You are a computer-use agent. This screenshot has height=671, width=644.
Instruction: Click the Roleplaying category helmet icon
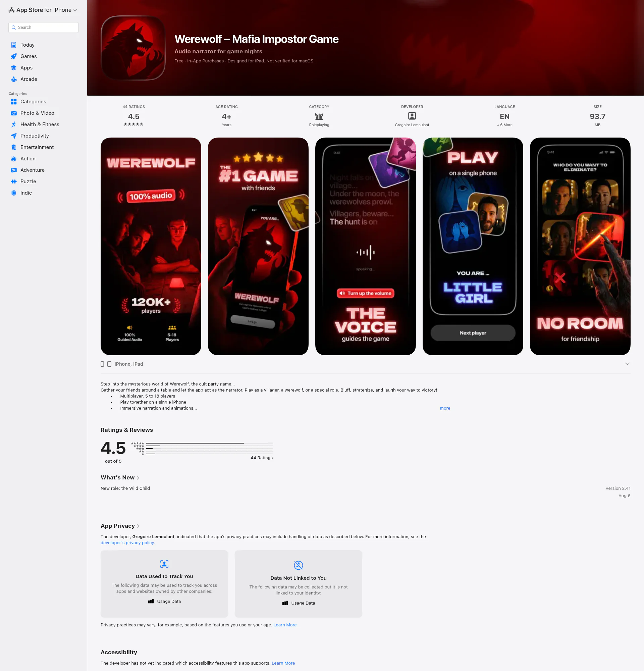(x=319, y=116)
